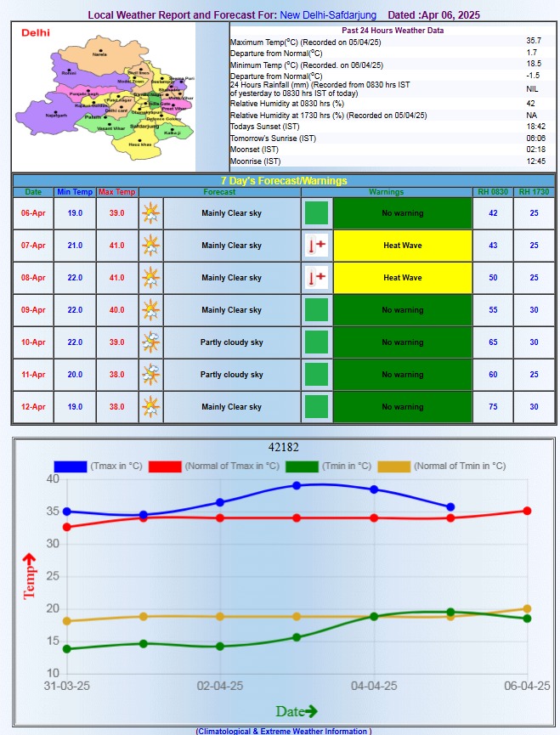This screenshot has height=735, width=560.
Task: Click the green Tmin point on 06-04-25
Action: coord(527,619)
